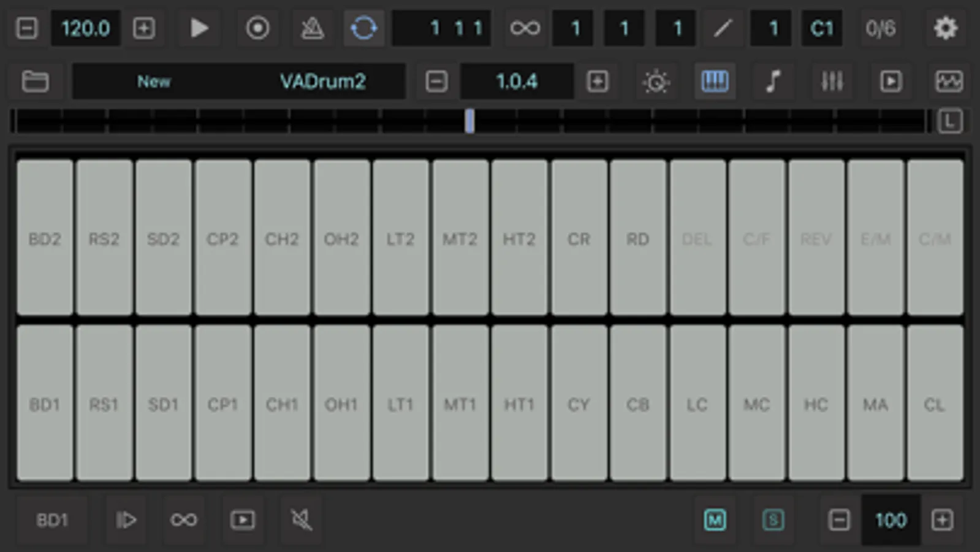
Task: Hit the MT2 mid tom pad
Action: click(x=460, y=237)
